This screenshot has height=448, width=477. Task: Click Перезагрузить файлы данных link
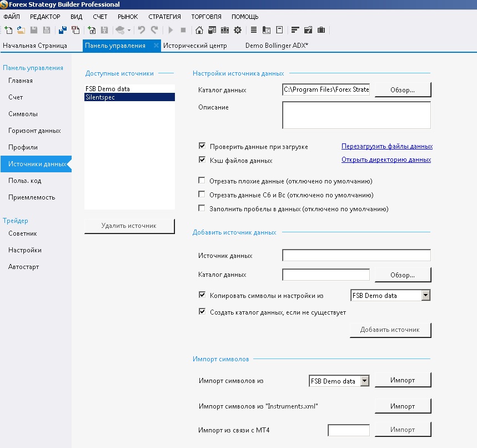click(x=387, y=146)
